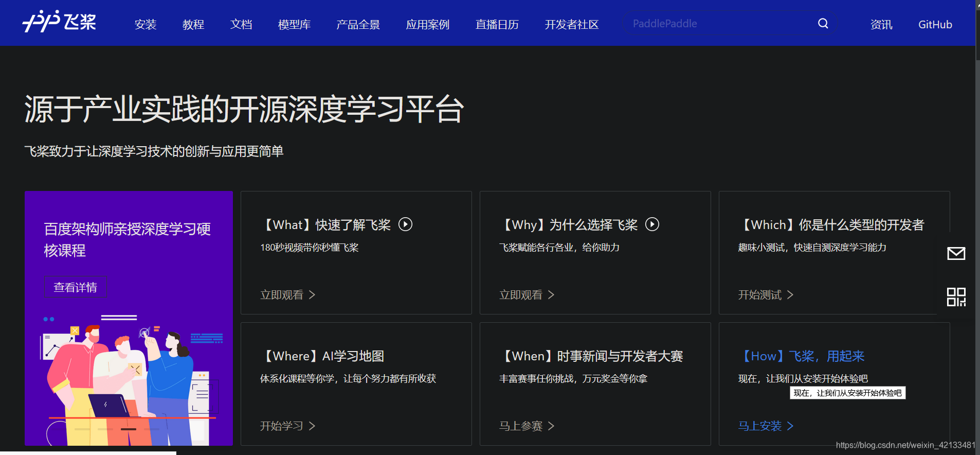Viewport: 980px width, 455px height.
Task: Open the 【How】飞桨，用起来 title
Action: [802, 356]
